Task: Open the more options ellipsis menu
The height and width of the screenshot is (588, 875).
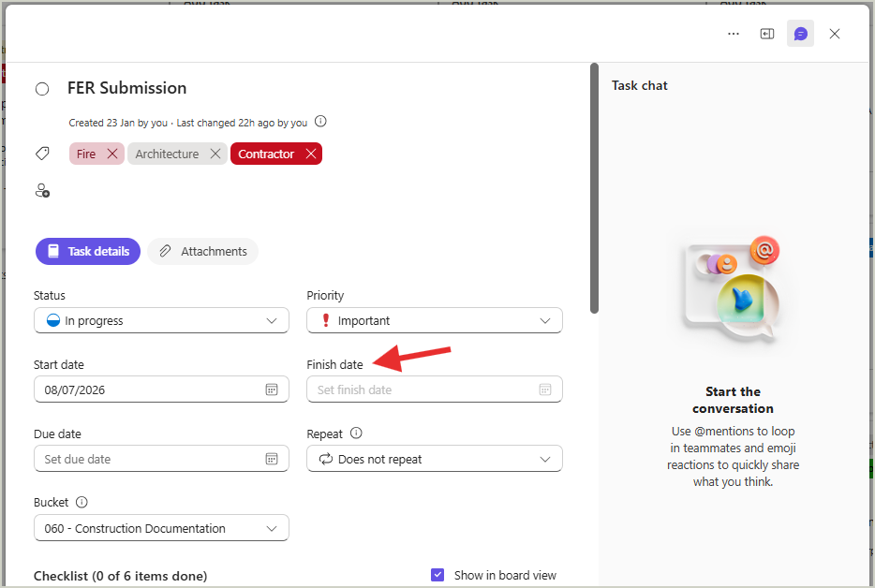Action: click(x=734, y=34)
